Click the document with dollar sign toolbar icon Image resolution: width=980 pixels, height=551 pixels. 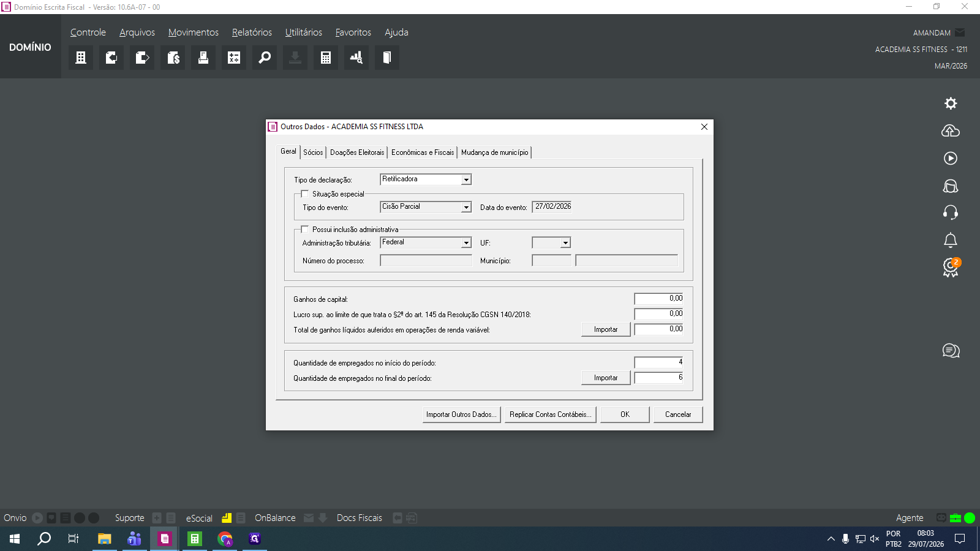(x=173, y=58)
